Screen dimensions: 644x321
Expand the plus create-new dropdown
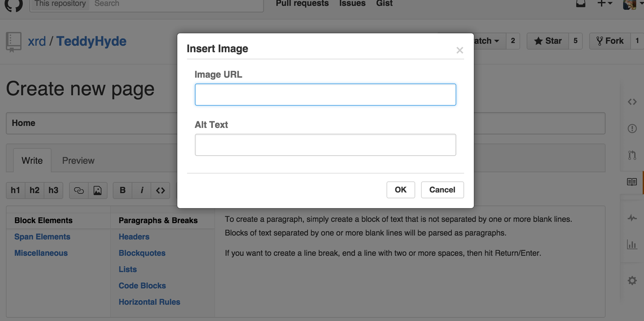(604, 4)
